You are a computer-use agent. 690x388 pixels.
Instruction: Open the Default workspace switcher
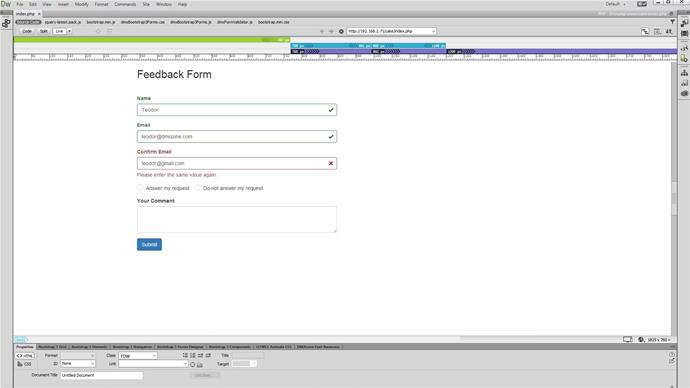[615, 4]
